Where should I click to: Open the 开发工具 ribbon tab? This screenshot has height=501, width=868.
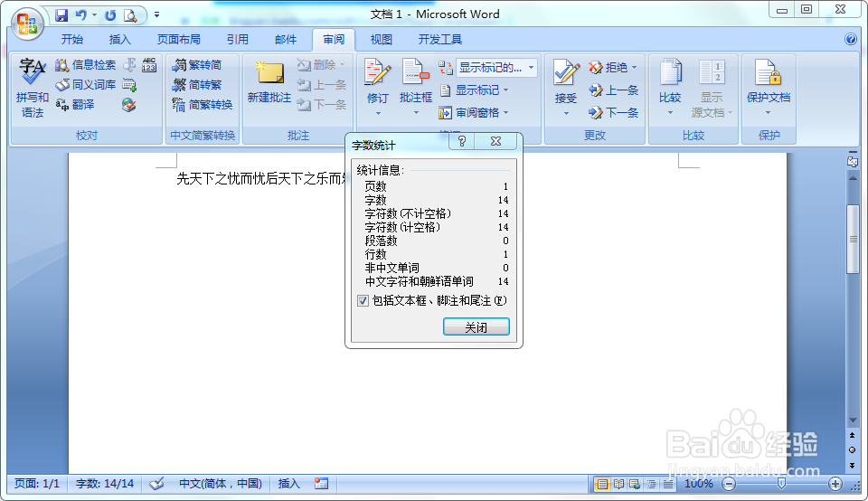point(439,39)
